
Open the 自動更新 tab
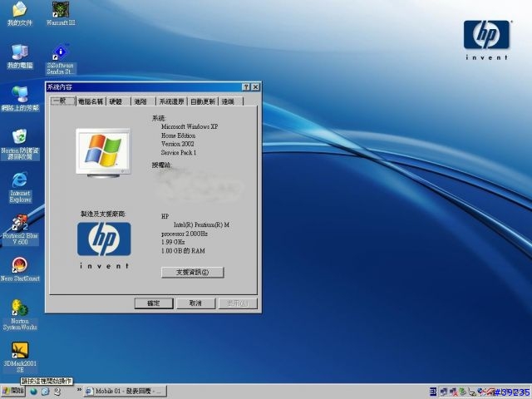(x=203, y=101)
